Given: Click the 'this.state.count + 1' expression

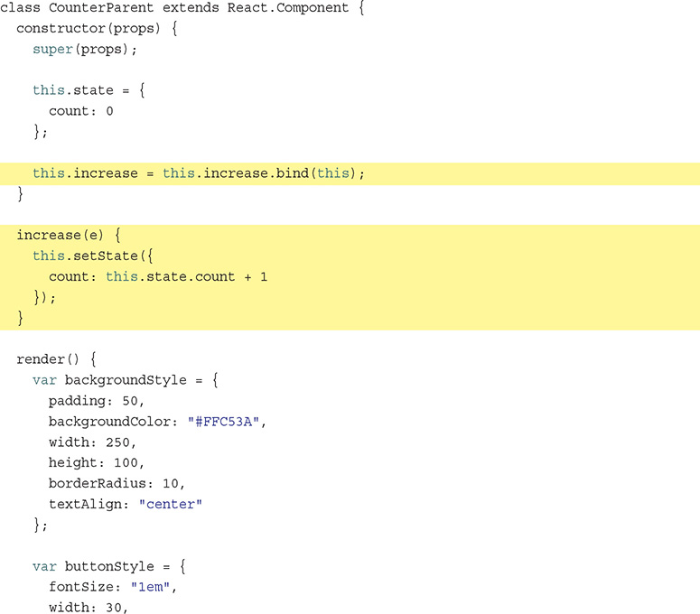Looking at the screenshot, I should click(186, 276).
